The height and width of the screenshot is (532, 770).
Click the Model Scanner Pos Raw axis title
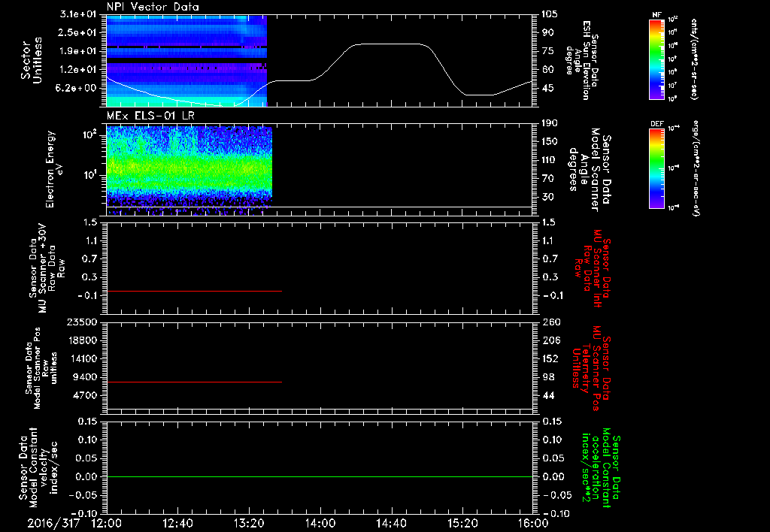[41, 368]
